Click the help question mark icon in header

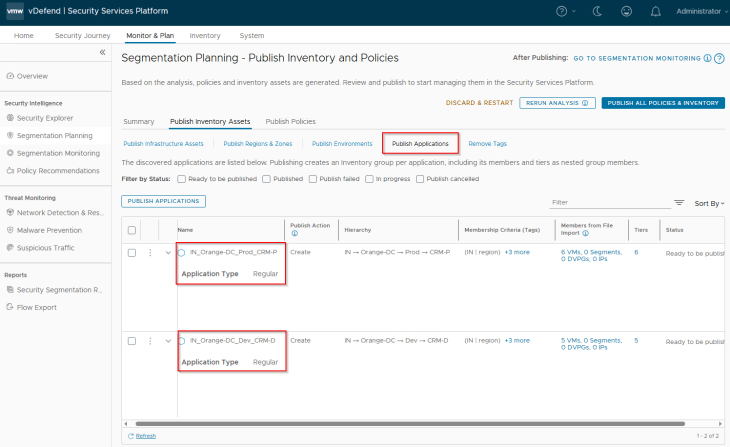[564, 11]
